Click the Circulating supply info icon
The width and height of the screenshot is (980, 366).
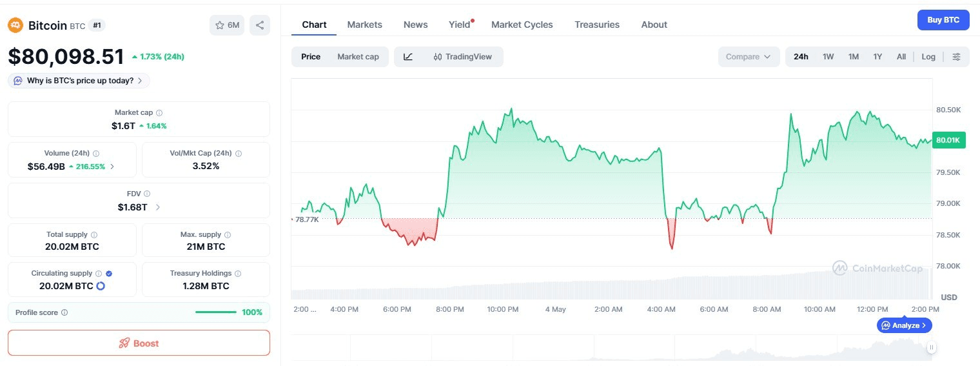coord(99,274)
